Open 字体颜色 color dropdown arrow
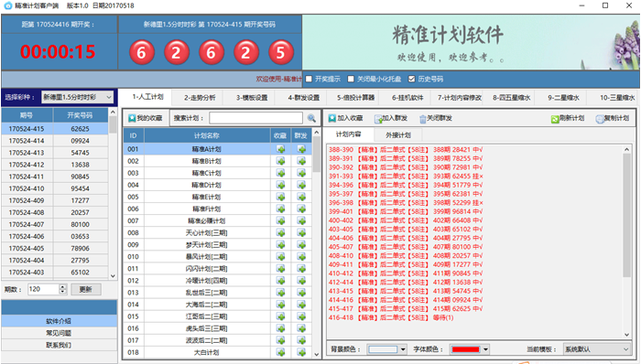This screenshot has height=364, width=641. pos(485,349)
